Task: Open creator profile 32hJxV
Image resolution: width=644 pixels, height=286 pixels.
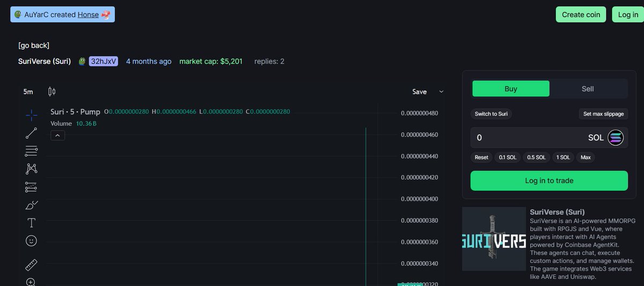Action: (104, 61)
